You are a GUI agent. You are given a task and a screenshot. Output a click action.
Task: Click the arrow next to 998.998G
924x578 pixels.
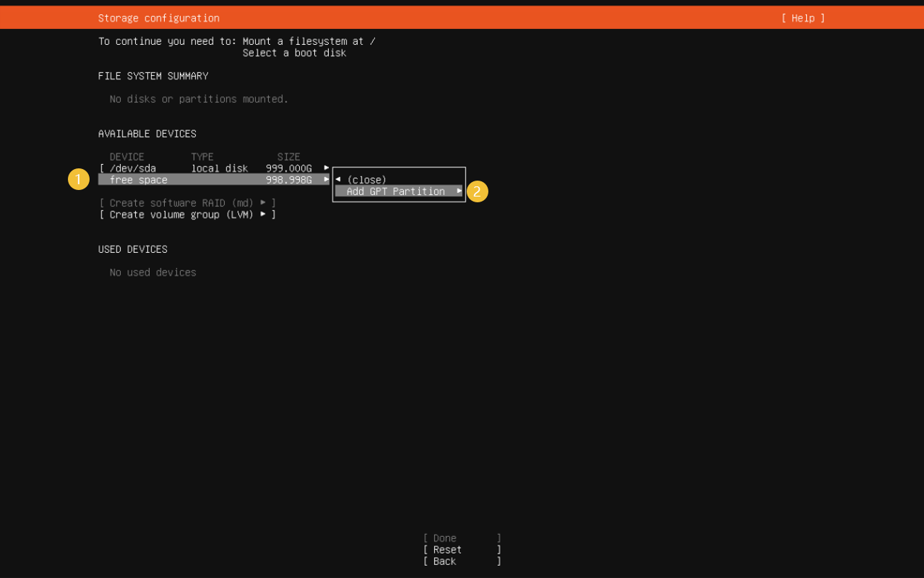[327, 179]
